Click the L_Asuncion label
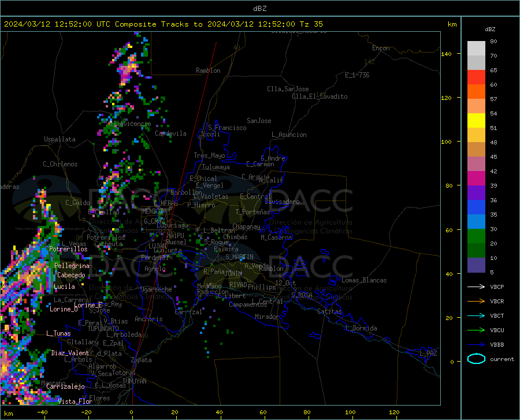520x420 pixels. 289,135
